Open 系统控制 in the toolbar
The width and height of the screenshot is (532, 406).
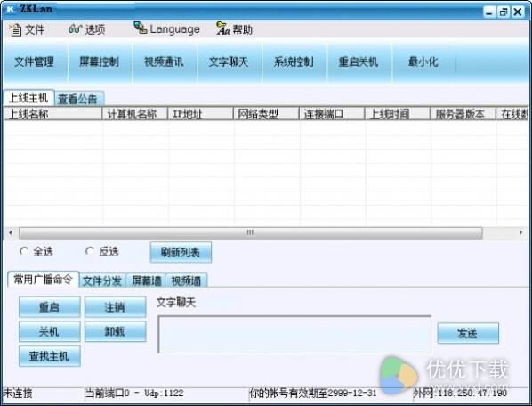294,61
